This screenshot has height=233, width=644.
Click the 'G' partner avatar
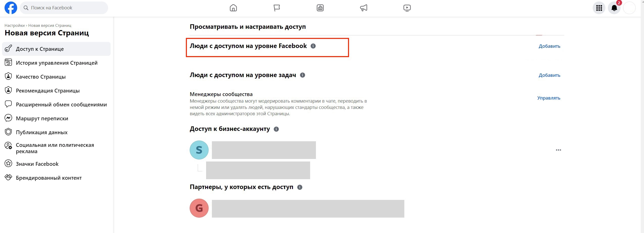click(x=199, y=208)
